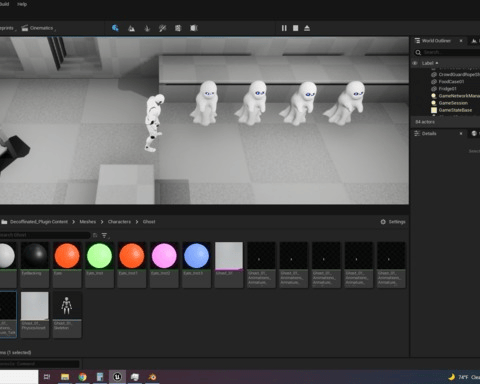This screenshot has width=480, height=384.
Task: Open the Fracture mode icon
Action: click(178, 28)
